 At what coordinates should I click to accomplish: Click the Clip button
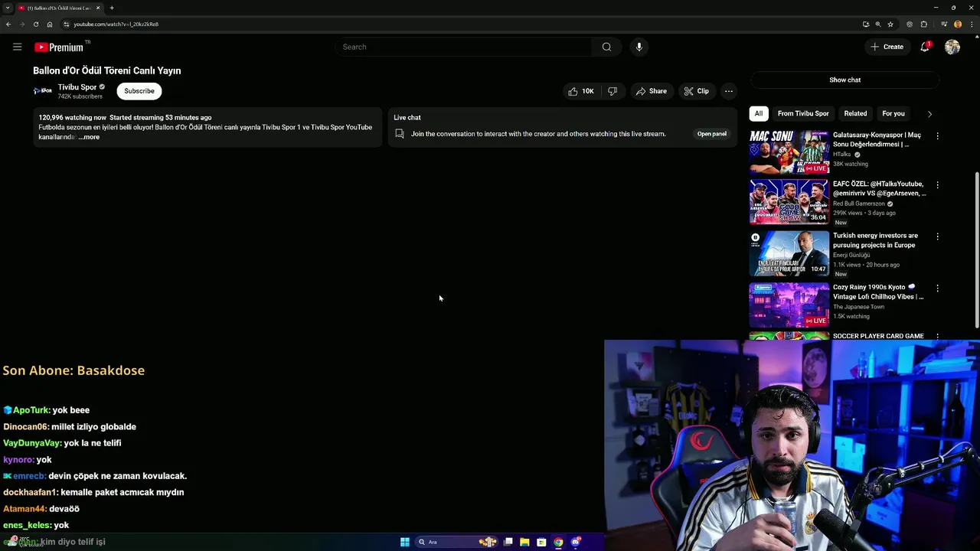pos(696,91)
